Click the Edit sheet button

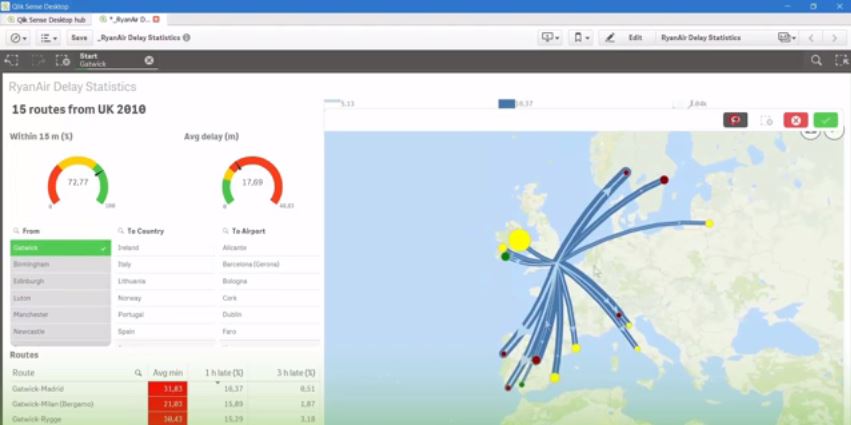point(626,37)
